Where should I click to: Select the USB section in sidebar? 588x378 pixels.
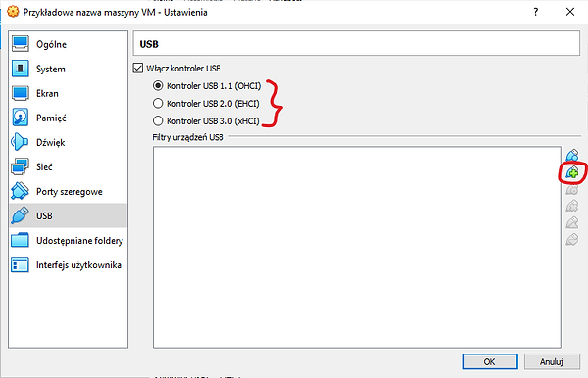click(68, 215)
